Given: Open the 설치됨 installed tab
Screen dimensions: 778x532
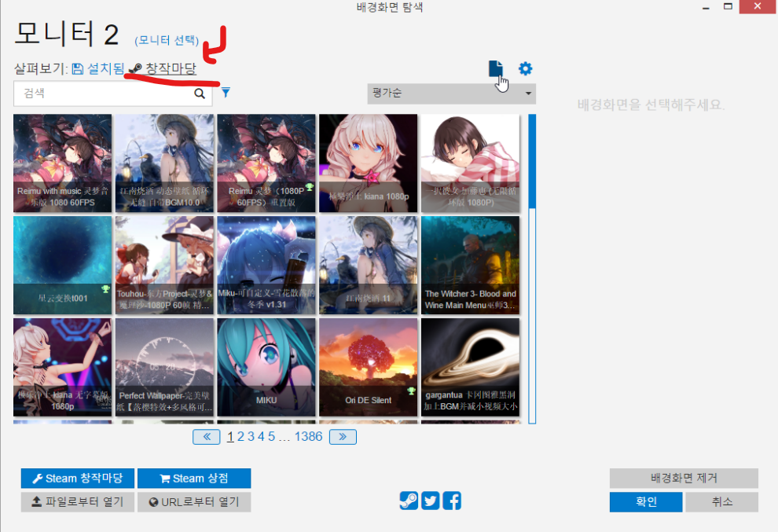Looking at the screenshot, I should point(98,68).
